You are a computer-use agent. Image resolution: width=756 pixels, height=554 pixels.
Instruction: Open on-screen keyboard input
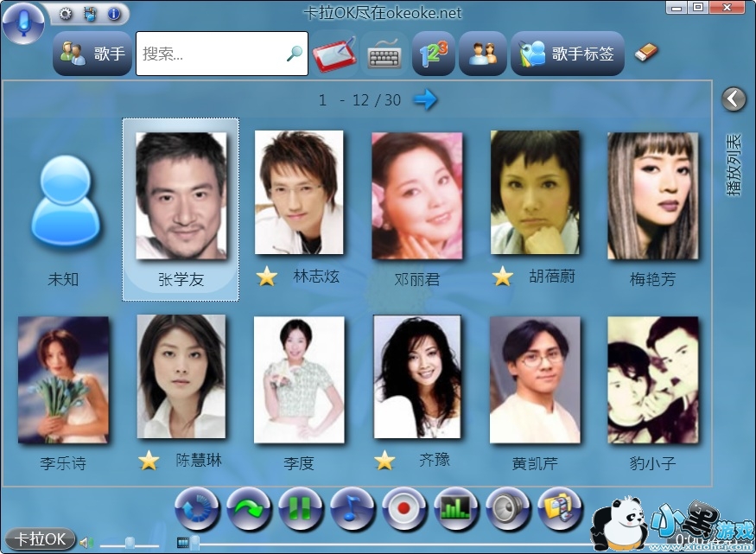point(384,54)
